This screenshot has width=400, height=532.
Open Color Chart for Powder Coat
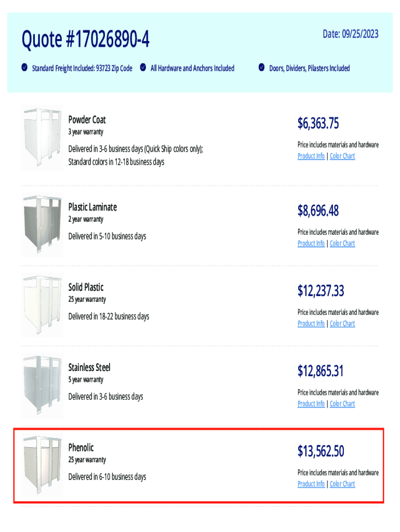342,156
